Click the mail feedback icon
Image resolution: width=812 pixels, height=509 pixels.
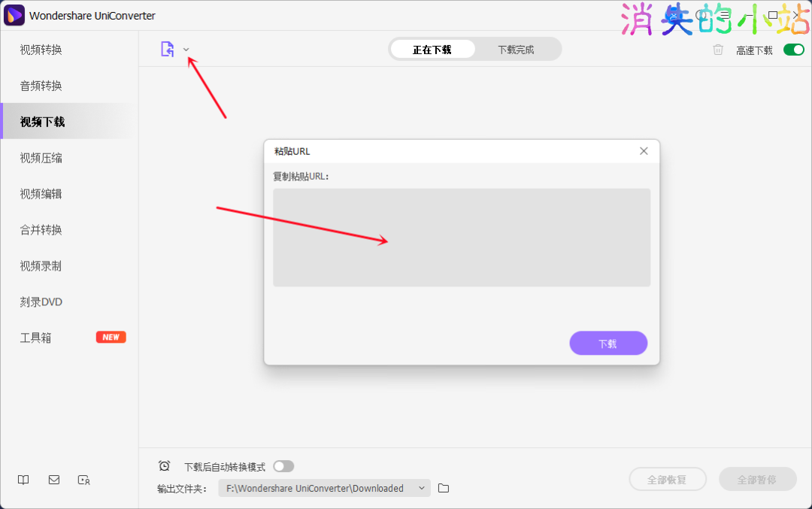pos(53,480)
